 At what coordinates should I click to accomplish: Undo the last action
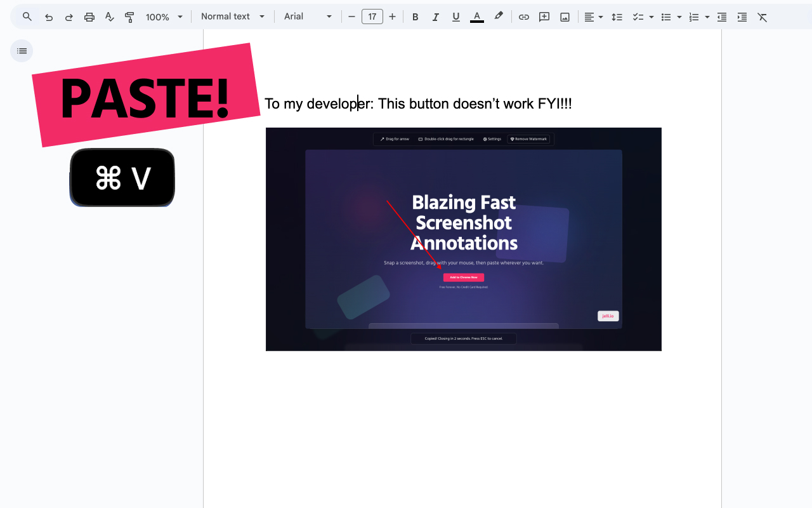point(49,17)
